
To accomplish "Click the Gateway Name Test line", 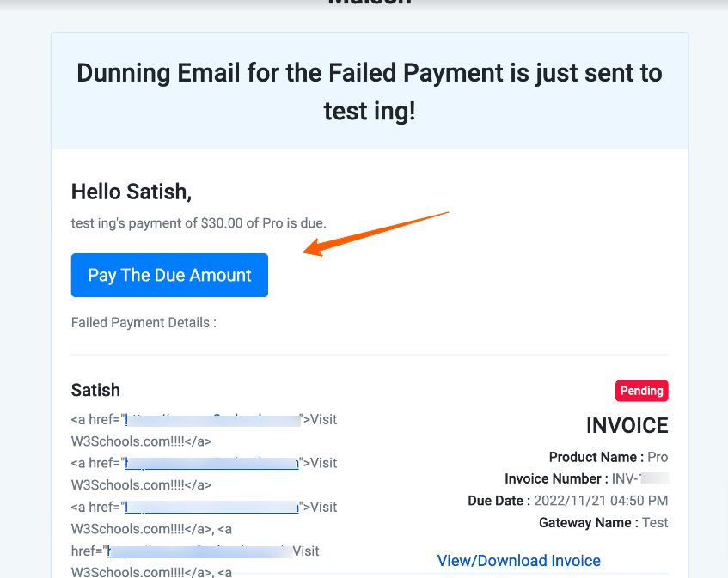I will point(603,523).
